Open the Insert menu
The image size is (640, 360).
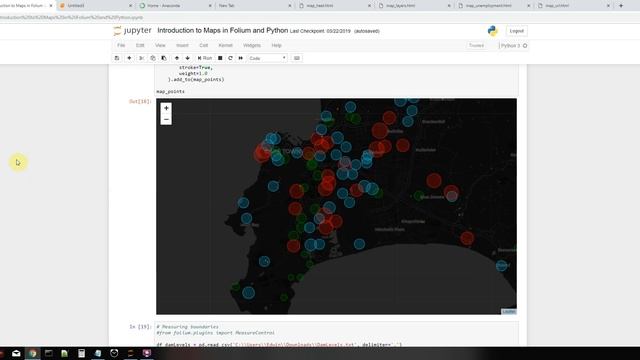pyautogui.click(x=182, y=45)
